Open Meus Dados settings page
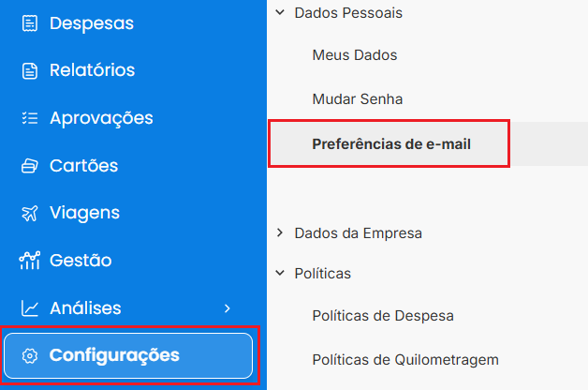Viewport: 588px width, 390px height. pyautogui.click(x=355, y=55)
